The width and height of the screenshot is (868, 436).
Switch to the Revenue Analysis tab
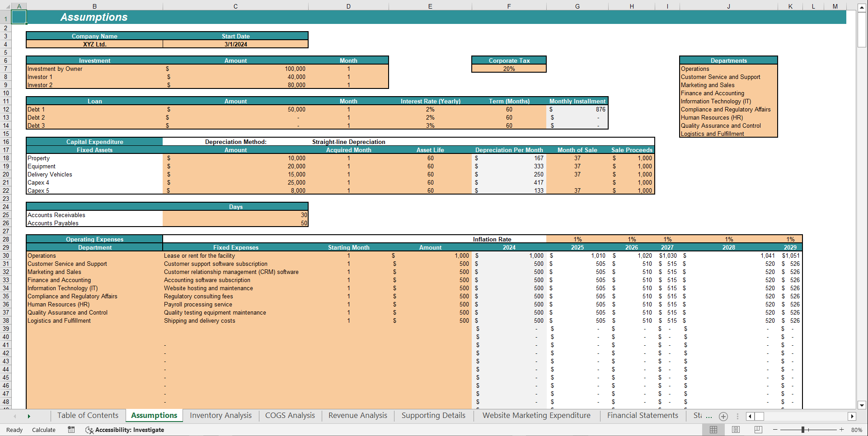pos(357,415)
